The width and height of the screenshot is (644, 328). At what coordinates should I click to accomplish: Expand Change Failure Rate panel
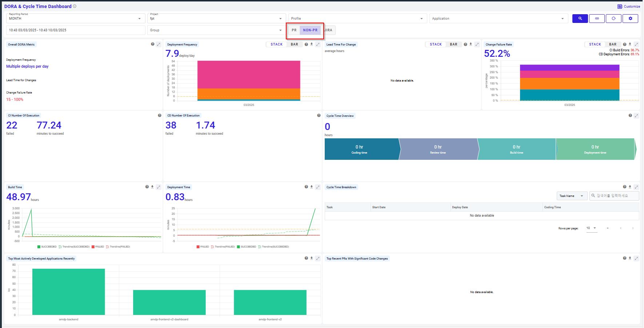636,44
